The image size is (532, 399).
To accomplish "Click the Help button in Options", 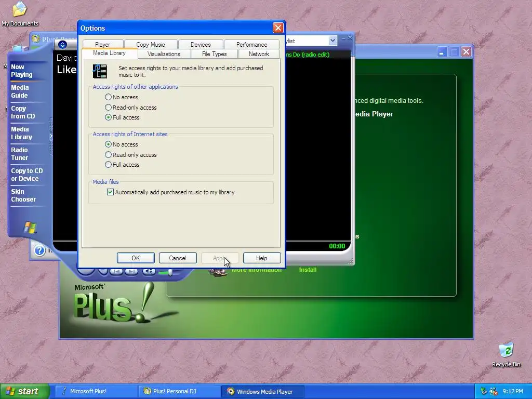I will (262, 258).
